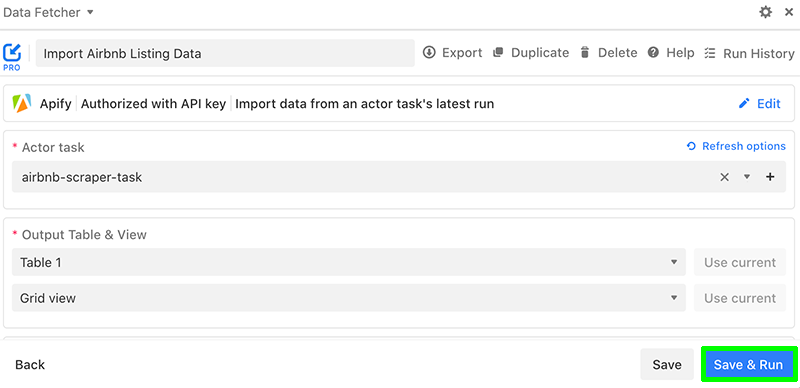This screenshot has width=800, height=388.
Task: Add new actor task with plus icon
Action: pyautogui.click(x=770, y=177)
